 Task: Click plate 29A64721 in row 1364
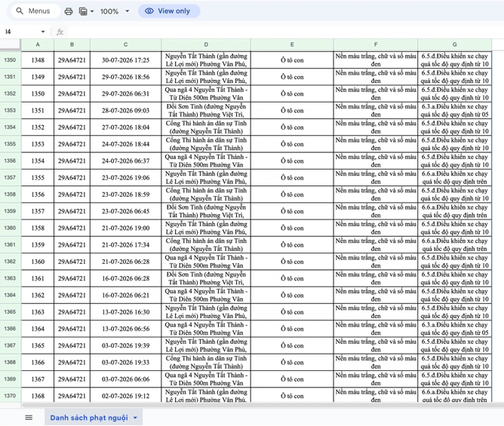point(72,296)
